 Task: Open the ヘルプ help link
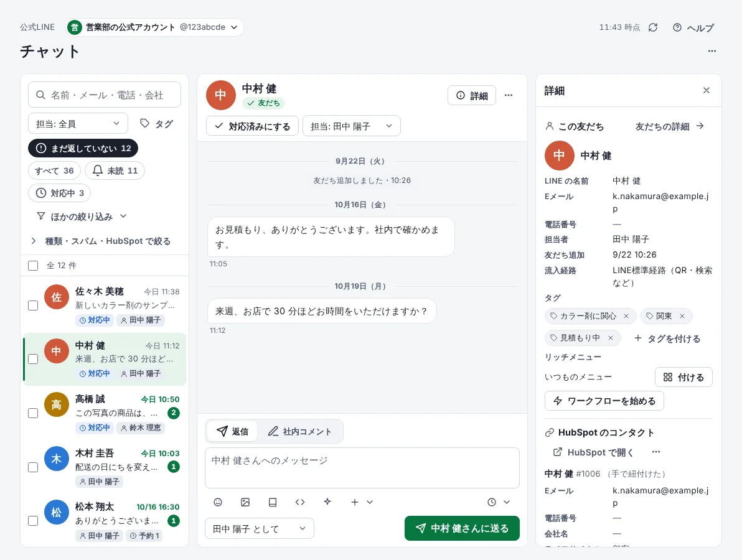(x=693, y=27)
